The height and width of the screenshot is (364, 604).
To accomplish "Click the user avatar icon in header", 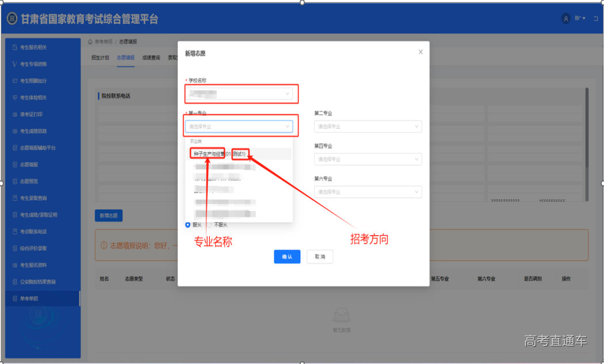I will (566, 18).
